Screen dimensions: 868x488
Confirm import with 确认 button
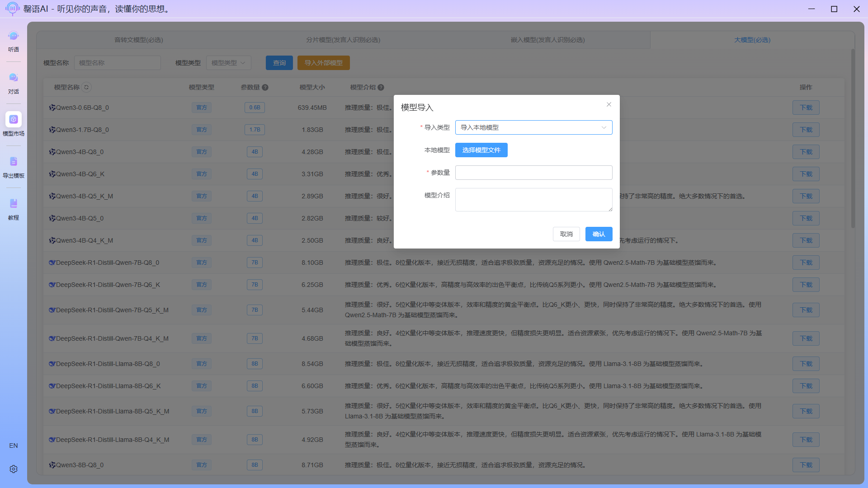(599, 234)
